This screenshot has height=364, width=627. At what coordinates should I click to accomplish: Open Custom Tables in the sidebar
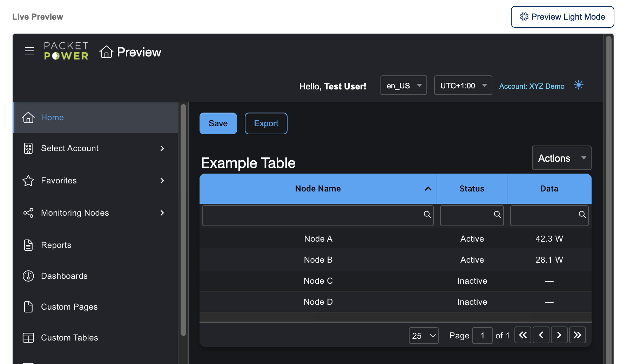(96, 338)
